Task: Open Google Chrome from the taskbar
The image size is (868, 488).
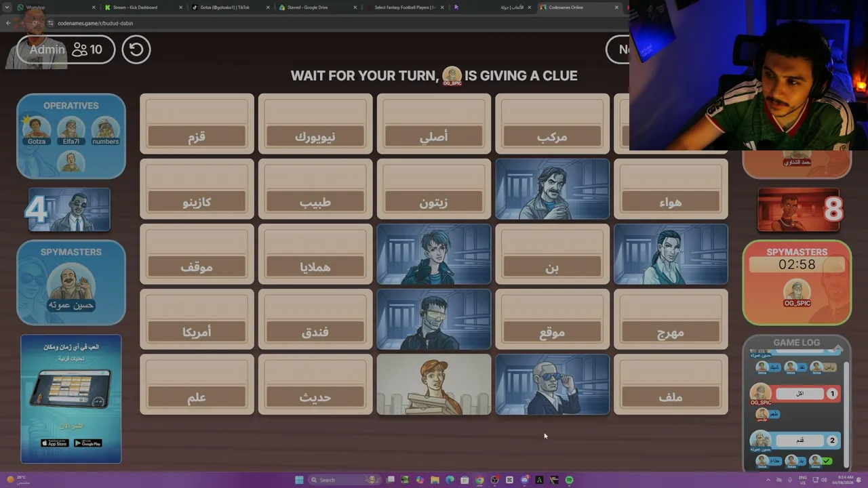Action: (479, 480)
